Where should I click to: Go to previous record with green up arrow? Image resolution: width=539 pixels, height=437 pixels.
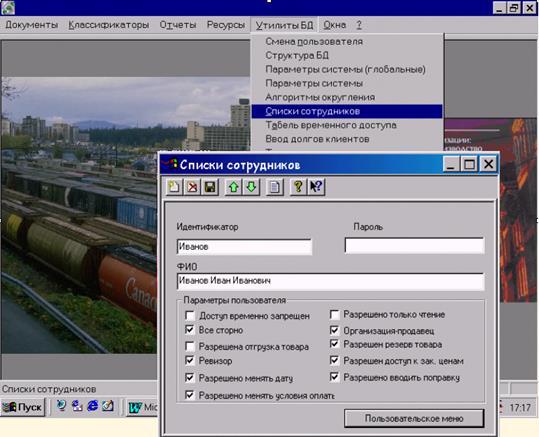[x=233, y=187]
